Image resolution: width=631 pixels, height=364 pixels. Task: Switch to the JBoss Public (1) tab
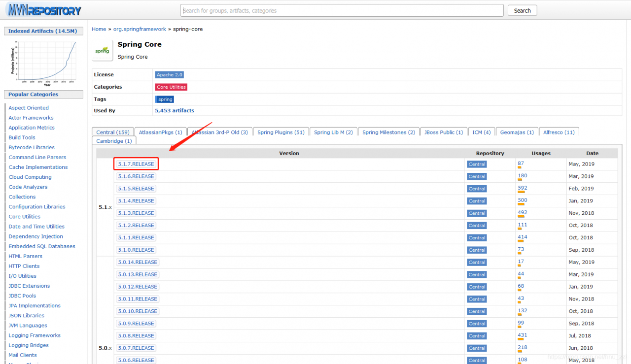pos(444,132)
